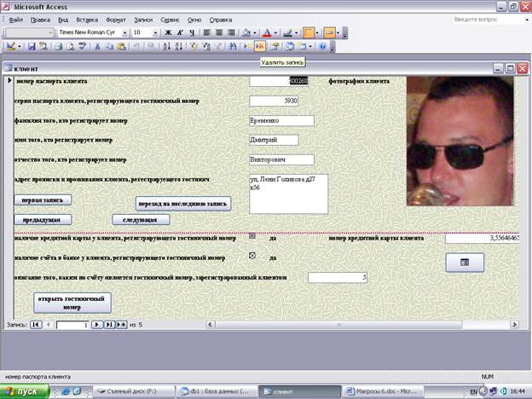Click the Copy icon

pyautogui.click(x=109, y=46)
